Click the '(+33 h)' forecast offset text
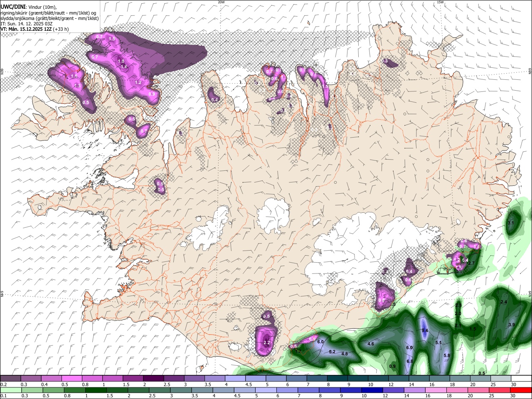Screen dimensions: 532x399 [x=60, y=29]
